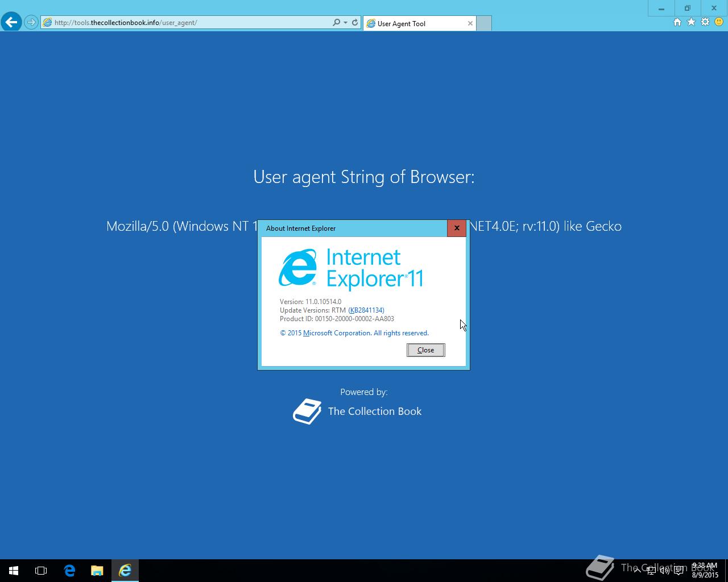This screenshot has height=582, width=728.
Task: Close the User Agent Tool tab
Action: (470, 23)
